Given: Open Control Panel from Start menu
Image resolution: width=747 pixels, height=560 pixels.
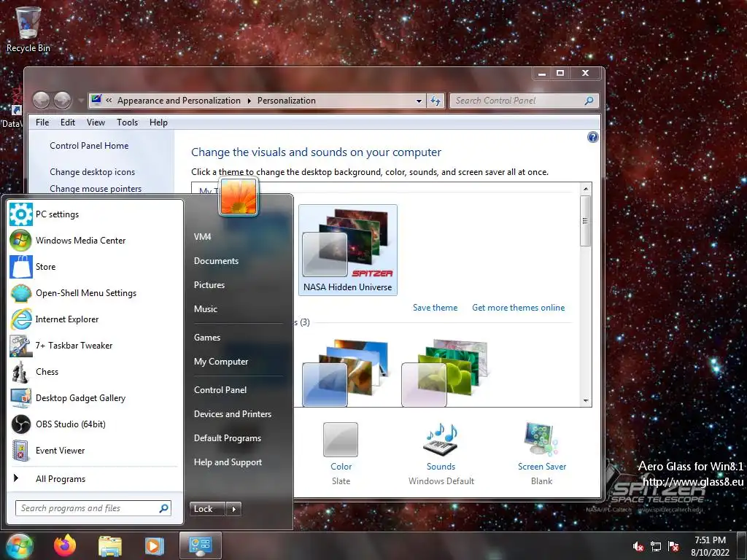Looking at the screenshot, I should click(x=220, y=390).
